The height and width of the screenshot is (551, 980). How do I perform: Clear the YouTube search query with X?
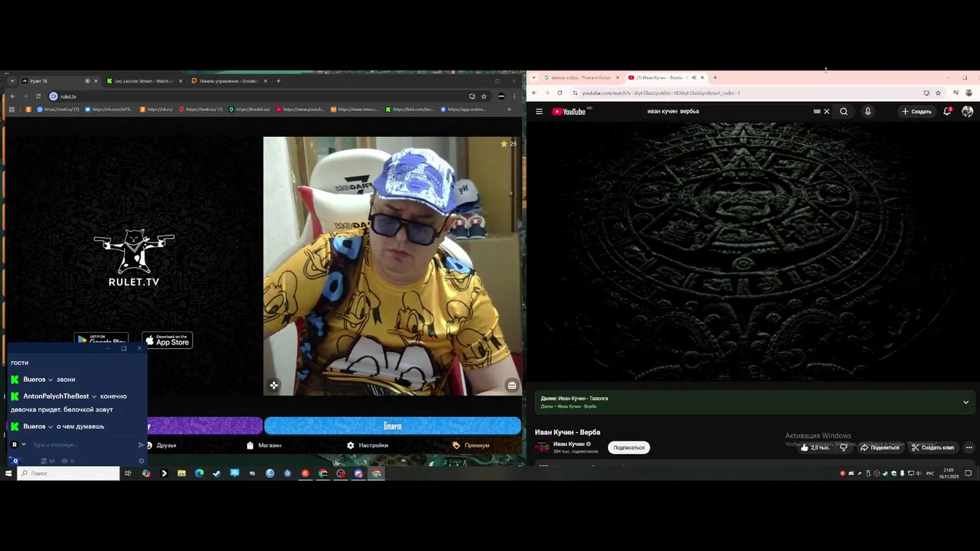826,111
